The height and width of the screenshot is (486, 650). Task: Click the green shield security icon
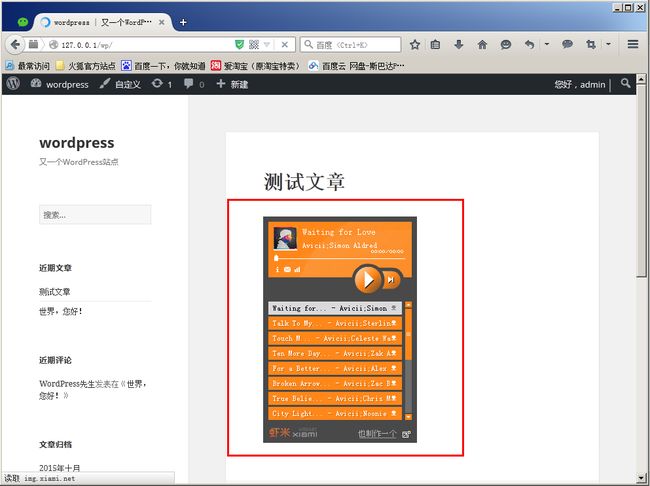click(239, 44)
